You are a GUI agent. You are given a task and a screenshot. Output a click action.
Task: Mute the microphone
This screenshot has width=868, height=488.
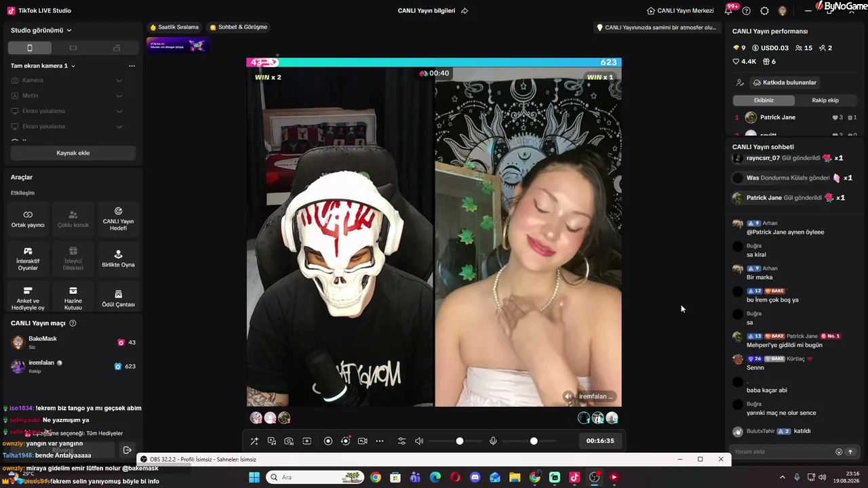click(493, 441)
